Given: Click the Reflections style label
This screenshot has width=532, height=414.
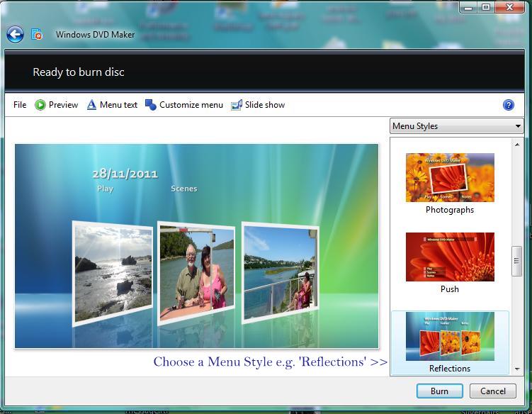Looking at the screenshot, I should pyautogui.click(x=450, y=369).
